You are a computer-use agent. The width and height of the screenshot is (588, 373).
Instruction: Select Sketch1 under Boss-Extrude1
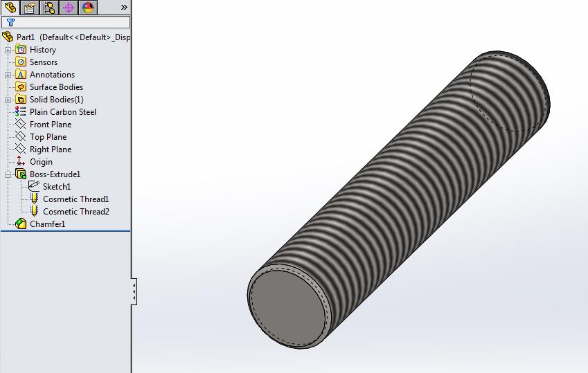[x=57, y=186]
